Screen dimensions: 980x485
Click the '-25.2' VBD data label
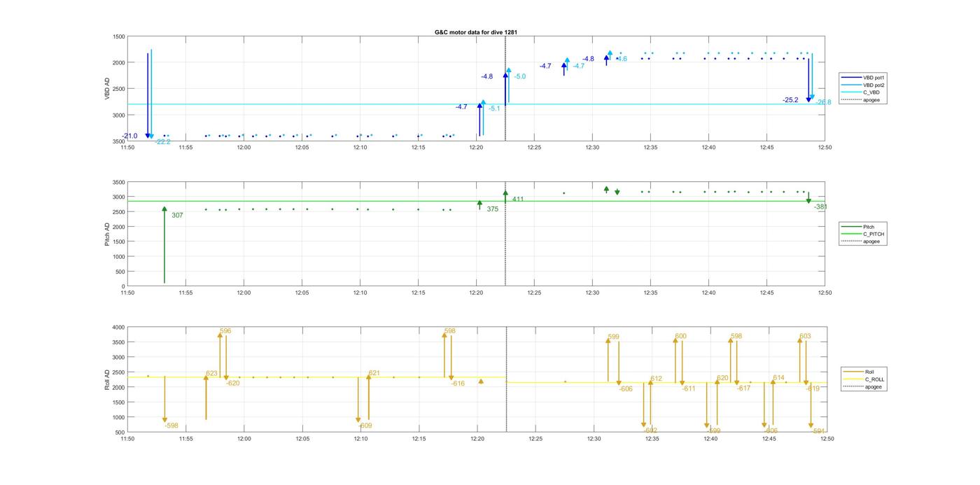coord(790,100)
